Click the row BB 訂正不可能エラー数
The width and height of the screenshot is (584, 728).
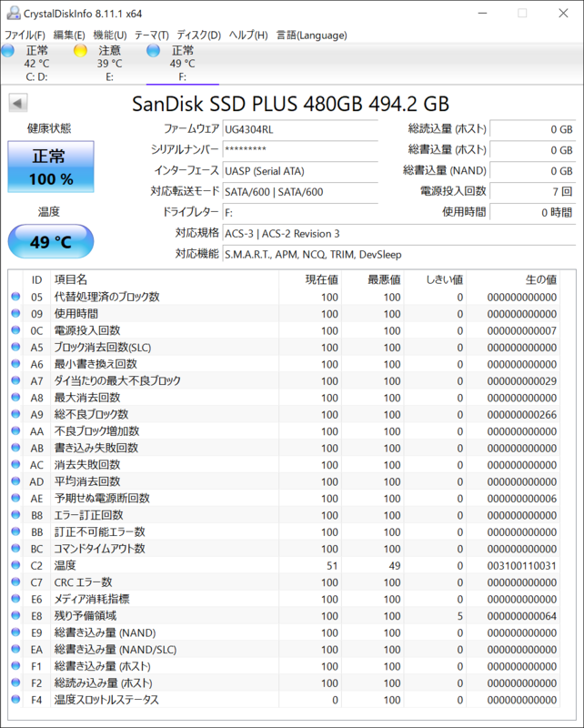tap(284, 531)
